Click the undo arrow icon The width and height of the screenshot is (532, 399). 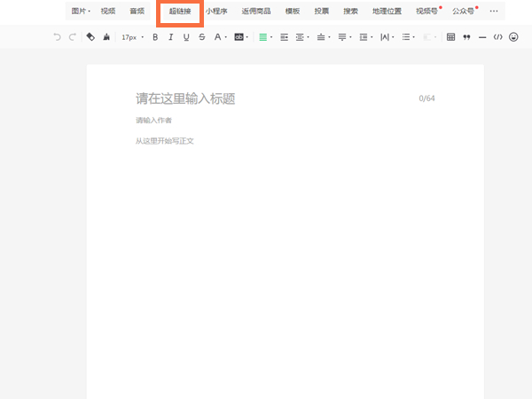click(58, 37)
